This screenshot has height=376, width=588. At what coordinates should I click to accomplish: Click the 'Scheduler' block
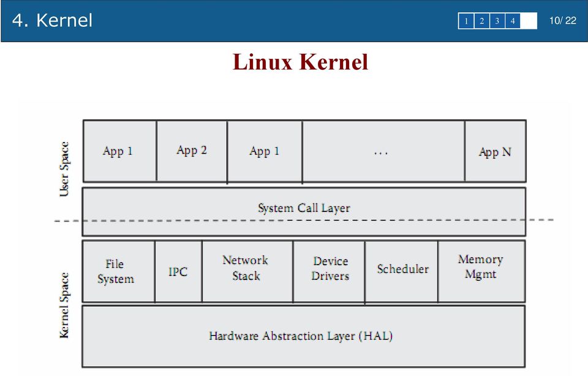click(x=401, y=271)
